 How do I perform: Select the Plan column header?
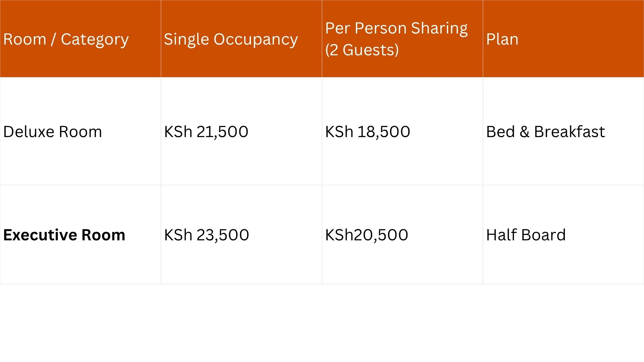[502, 39]
